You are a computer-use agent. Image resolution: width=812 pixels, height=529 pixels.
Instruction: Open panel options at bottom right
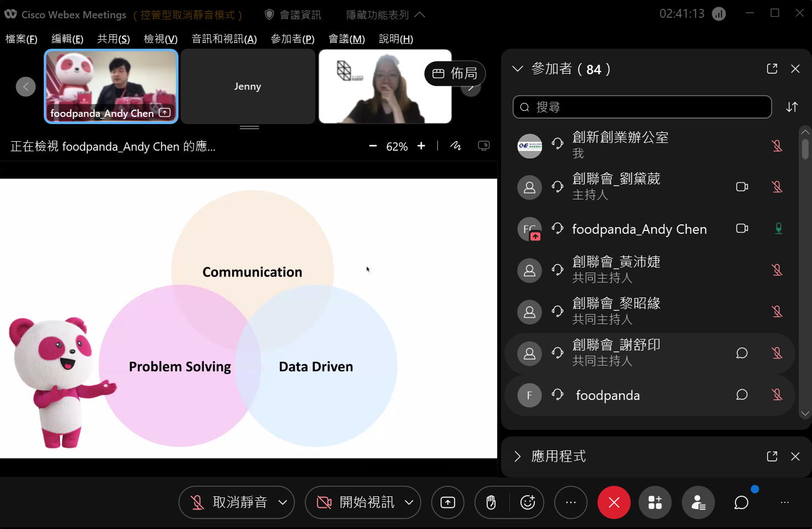coord(785,502)
